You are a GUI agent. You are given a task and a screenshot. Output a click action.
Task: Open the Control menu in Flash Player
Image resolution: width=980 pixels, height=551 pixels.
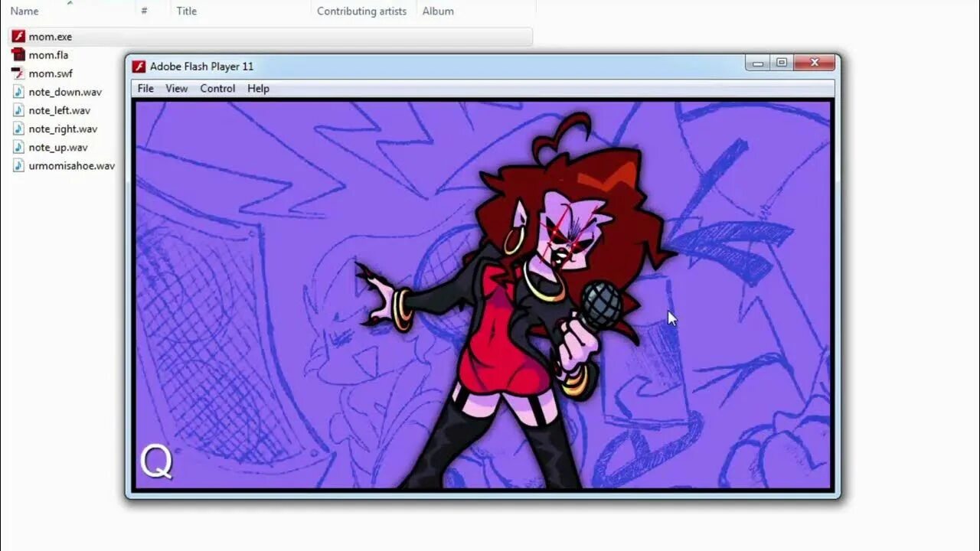coord(217,89)
